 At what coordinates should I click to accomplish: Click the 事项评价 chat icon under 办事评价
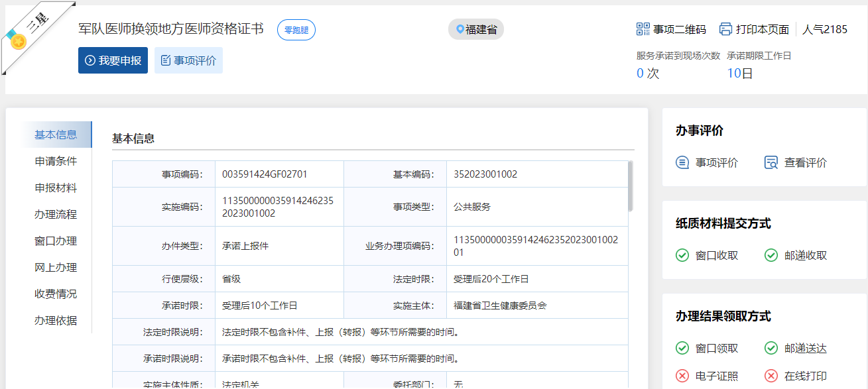click(x=682, y=162)
